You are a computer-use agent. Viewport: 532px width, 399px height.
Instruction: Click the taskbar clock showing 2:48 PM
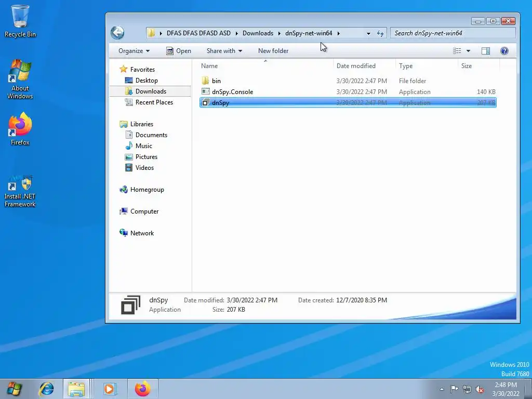506,389
